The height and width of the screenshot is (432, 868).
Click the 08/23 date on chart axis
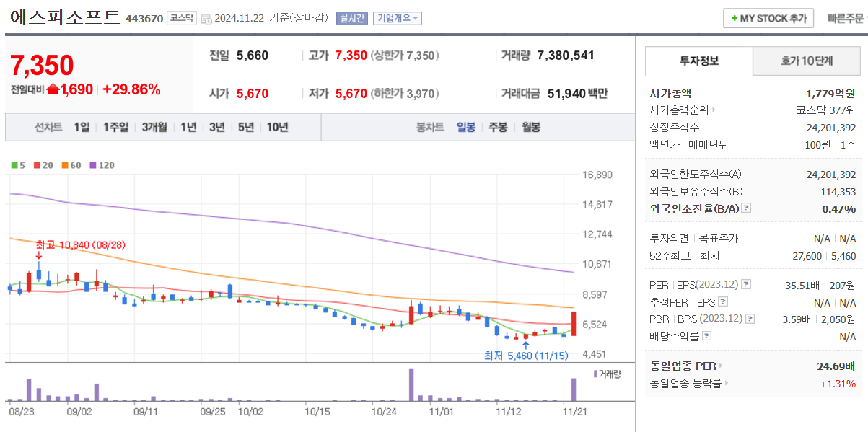point(22,411)
